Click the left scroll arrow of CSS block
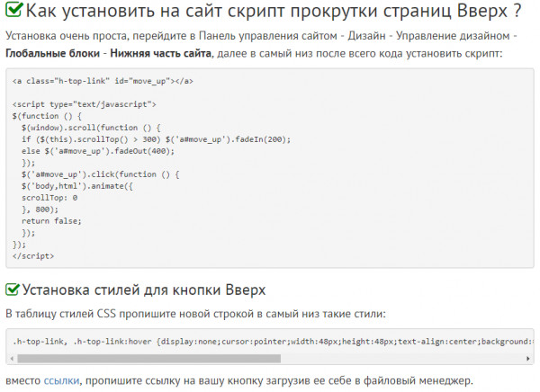Viewport: 540px width, 392px height. [x=12, y=359]
